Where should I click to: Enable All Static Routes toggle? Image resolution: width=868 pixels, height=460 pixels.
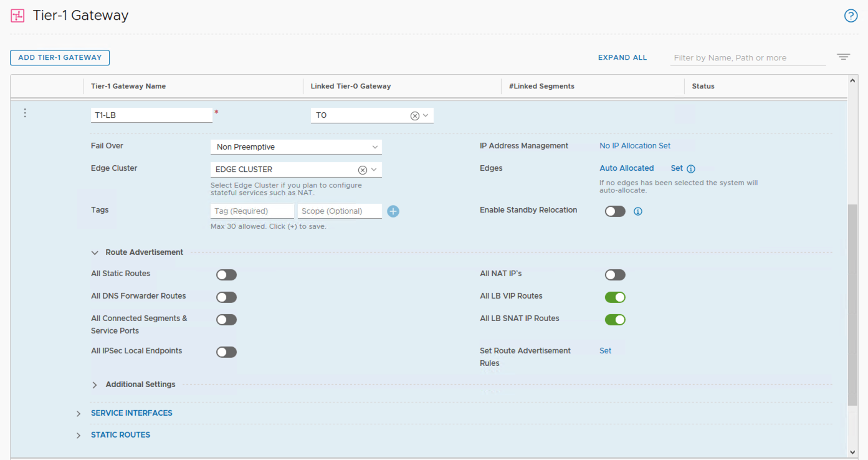(x=226, y=275)
